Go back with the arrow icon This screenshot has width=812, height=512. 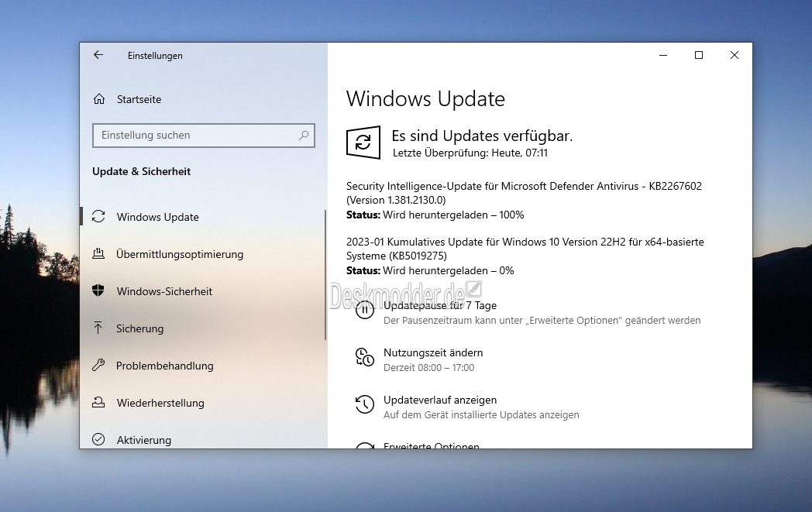point(98,55)
